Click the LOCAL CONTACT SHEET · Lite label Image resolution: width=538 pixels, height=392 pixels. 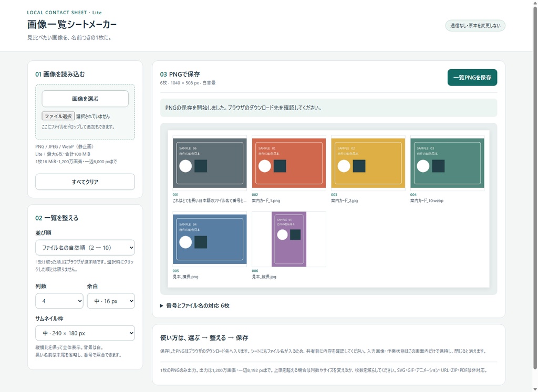pyautogui.click(x=65, y=13)
